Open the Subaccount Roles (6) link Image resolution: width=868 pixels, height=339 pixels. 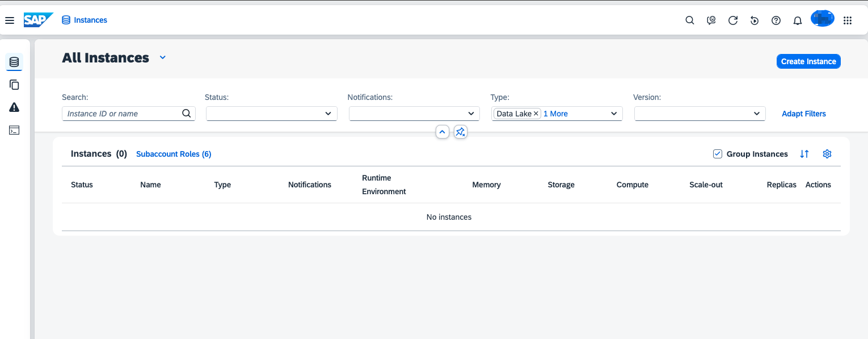pos(174,154)
